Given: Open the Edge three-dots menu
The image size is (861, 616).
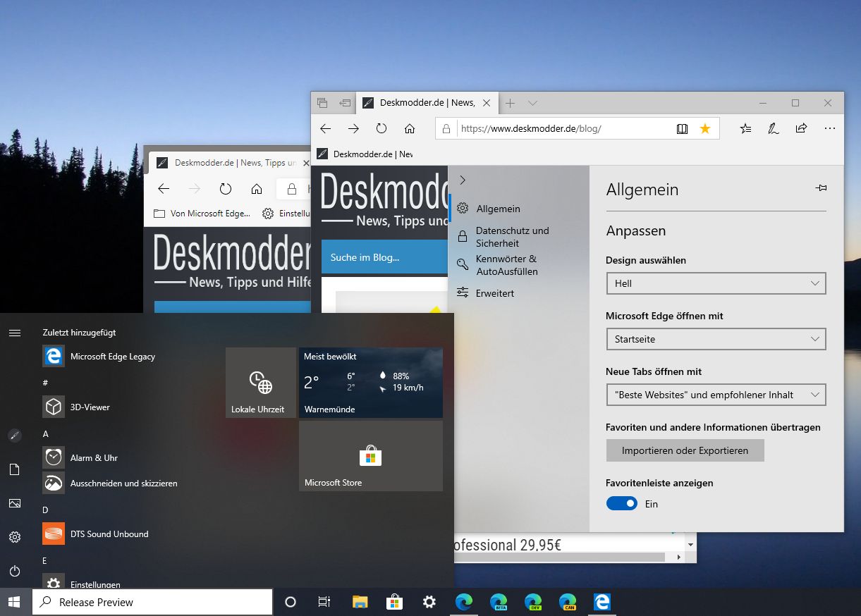Looking at the screenshot, I should pyautogui.click(x=829, y=128).
